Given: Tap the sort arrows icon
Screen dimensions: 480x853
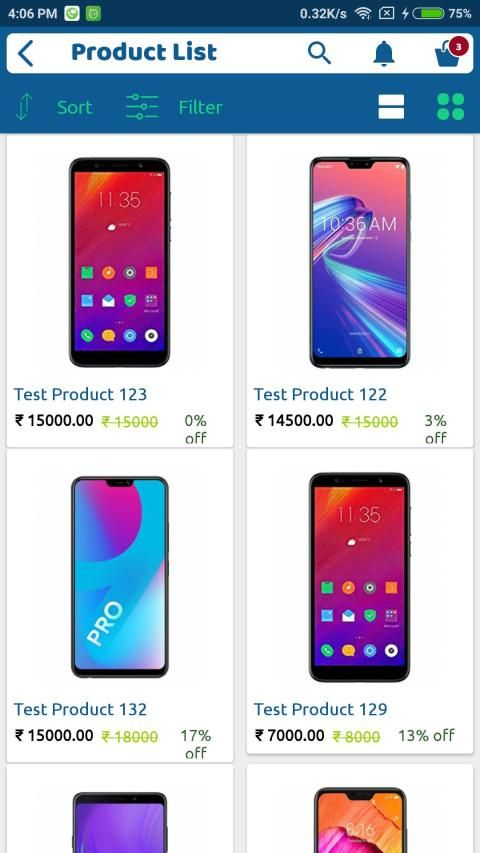Looking at the screenshot, I should click(x=24, y=107).
